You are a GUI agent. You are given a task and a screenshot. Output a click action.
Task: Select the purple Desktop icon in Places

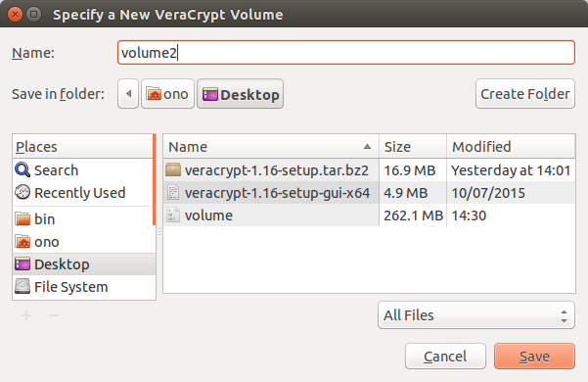(x=23, y=264)
